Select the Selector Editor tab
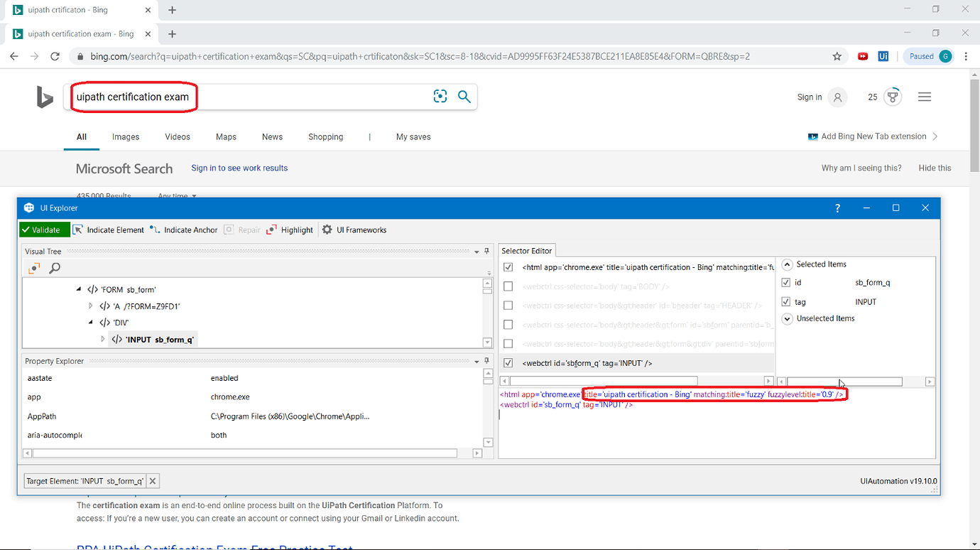Viewport: 980px width, 550px height. pos(527,250)
